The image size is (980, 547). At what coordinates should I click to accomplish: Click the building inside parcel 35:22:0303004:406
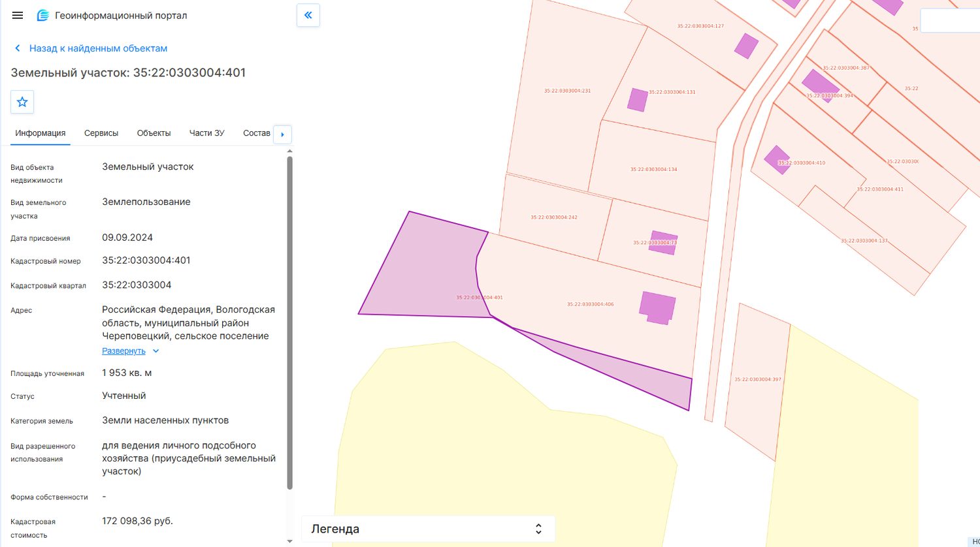pos(657,307)
